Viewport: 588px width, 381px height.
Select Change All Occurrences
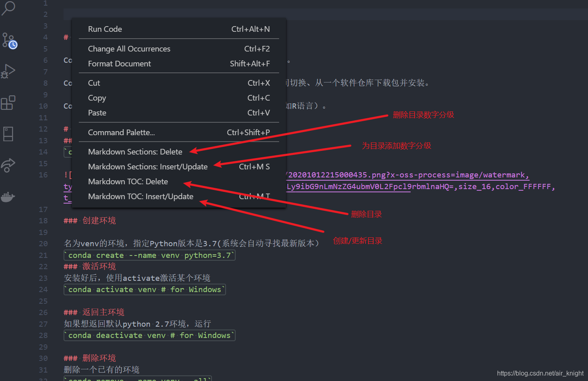(x=129, y=48)
